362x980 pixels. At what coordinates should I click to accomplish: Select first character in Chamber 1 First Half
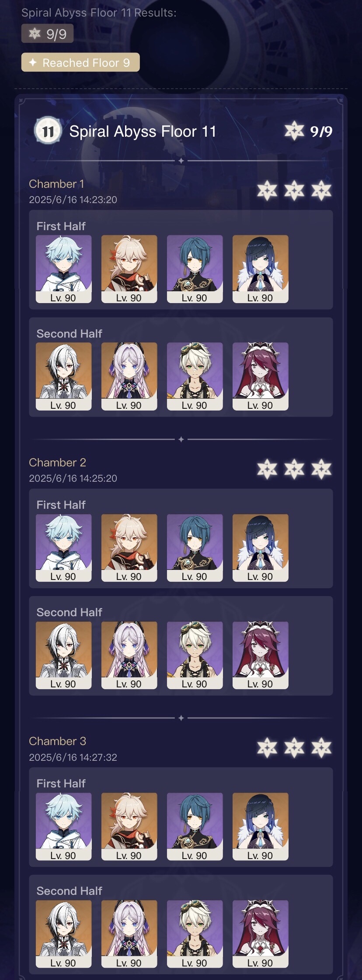point(64,269)
